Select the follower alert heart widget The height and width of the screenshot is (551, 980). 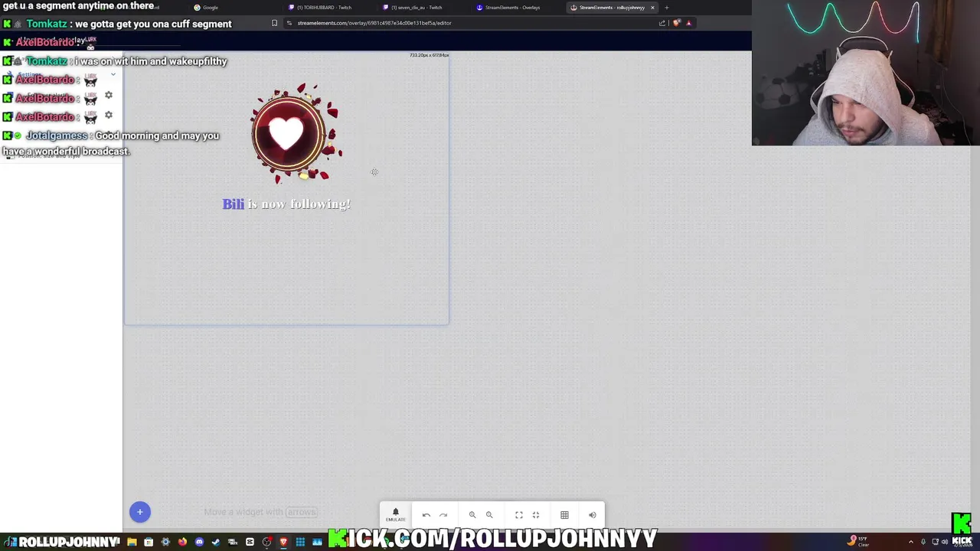[296, 134]
